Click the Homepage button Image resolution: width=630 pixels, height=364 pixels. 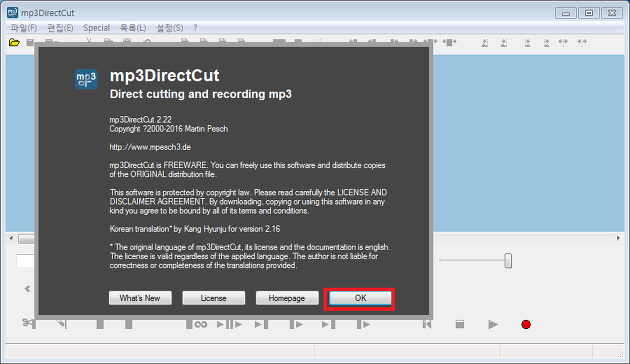point(287,298)
